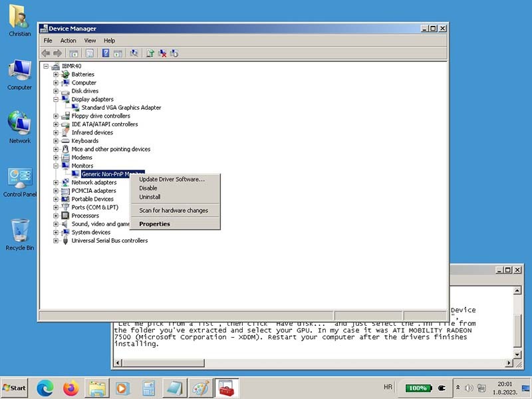Expand Universal Serial Bus controllers node

pos(56,241)
